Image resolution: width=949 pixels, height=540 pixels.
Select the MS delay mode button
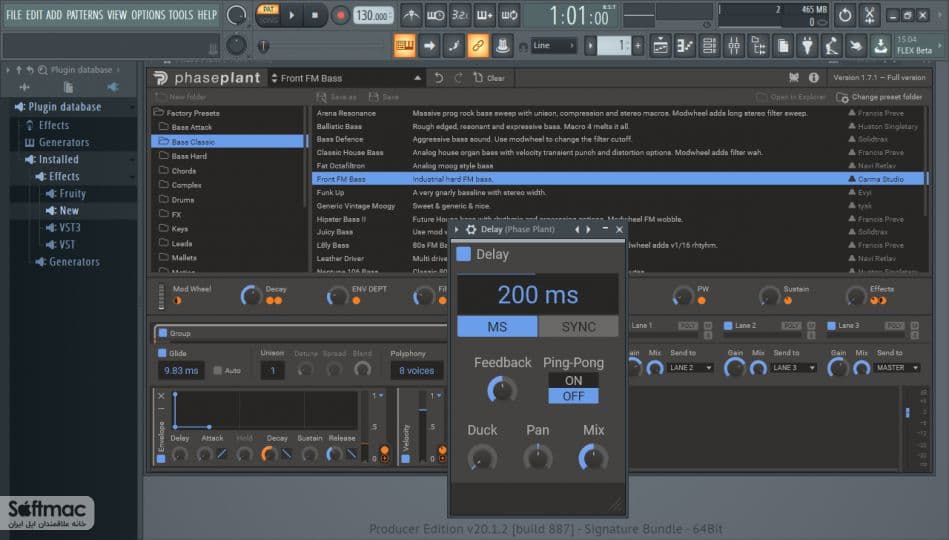[x=497, y=327]
